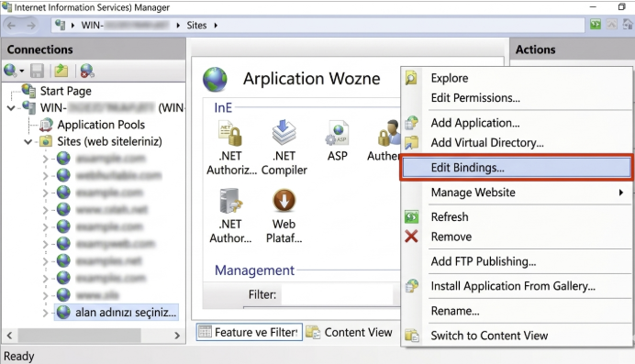
Task: Click the Delete Connection icon in toolbar
Action: click(x=86, y=71)
